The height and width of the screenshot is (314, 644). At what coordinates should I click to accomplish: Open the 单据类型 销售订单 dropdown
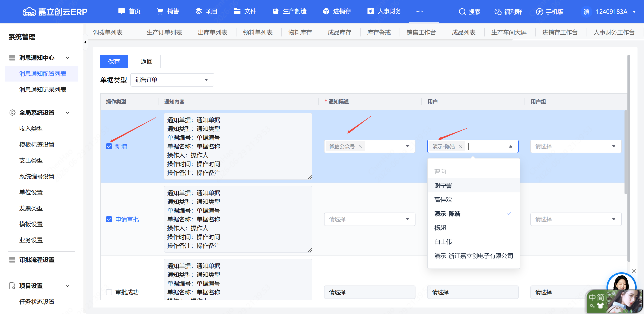(172, 80)
